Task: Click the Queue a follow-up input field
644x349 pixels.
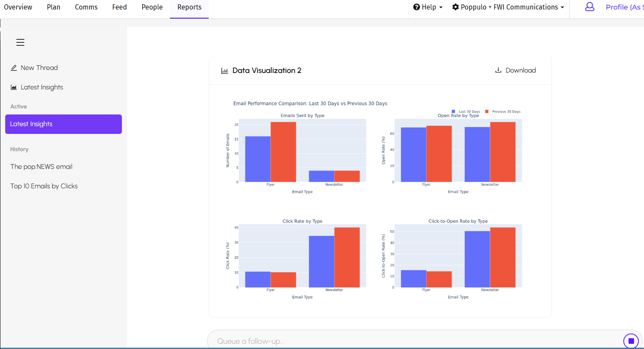Action: pyautogui.click(x=411, y=341)
